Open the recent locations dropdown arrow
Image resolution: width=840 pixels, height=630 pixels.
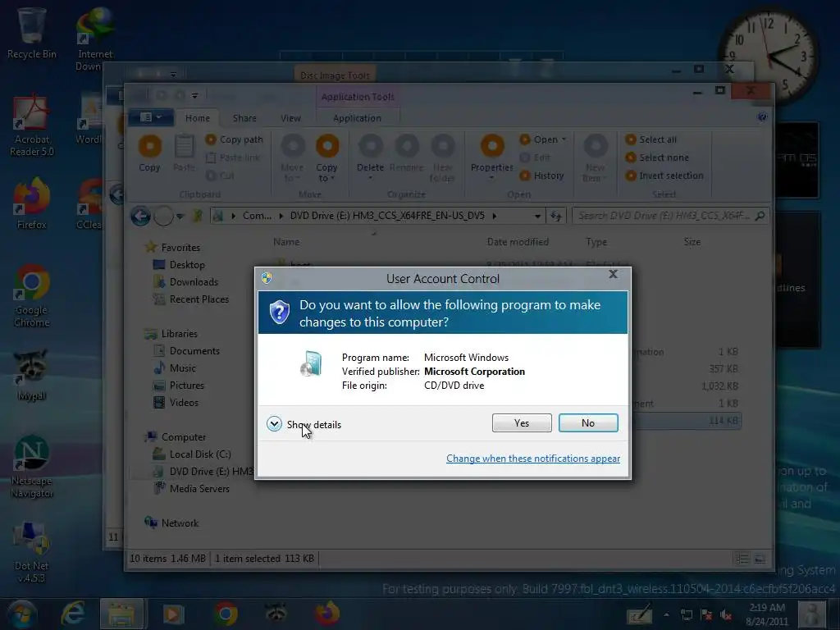click(x=180, y=217)
